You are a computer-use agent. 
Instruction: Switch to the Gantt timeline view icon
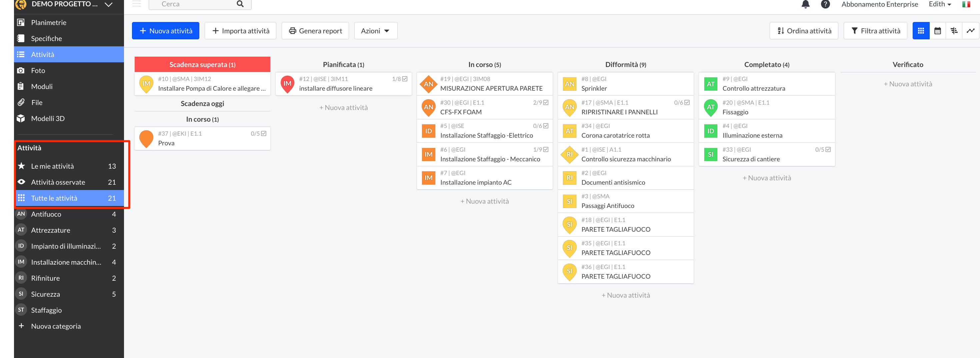[x=954, y=31]
